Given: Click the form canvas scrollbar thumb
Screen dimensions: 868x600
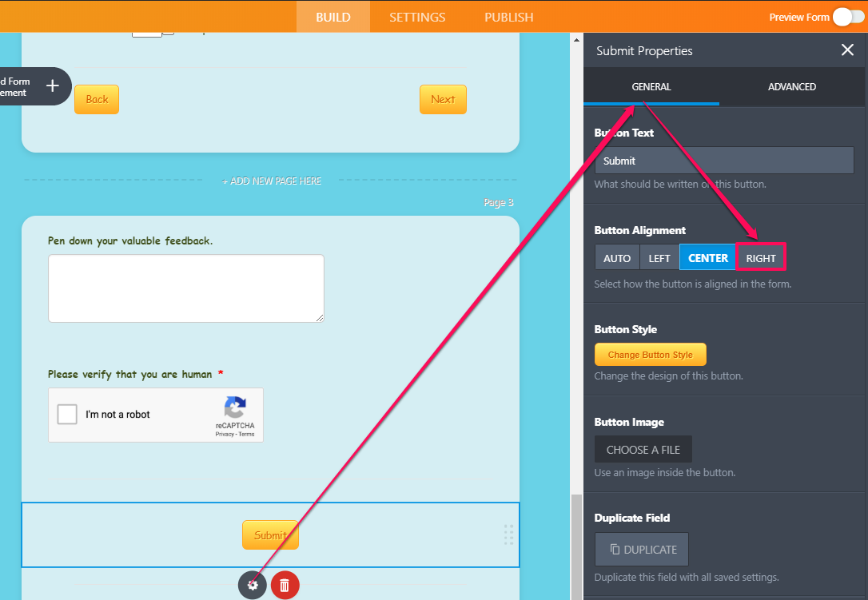Looking at the screenshot, I should [576, 546].
